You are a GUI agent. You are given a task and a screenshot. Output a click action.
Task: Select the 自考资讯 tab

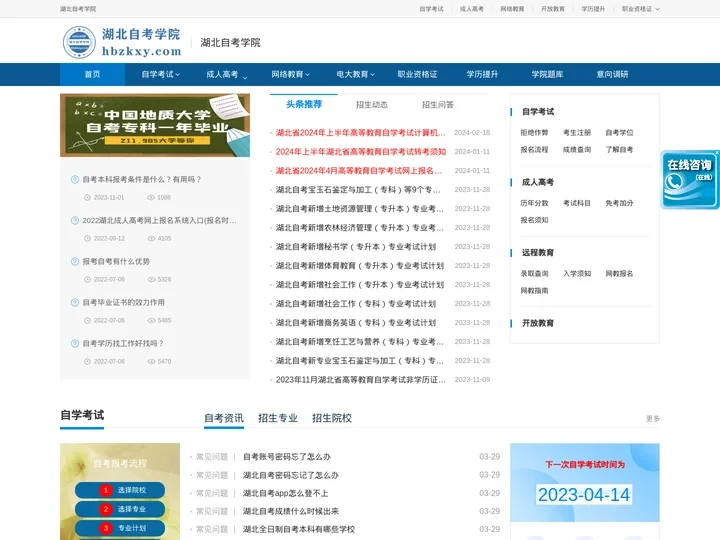tap(224, 418)
